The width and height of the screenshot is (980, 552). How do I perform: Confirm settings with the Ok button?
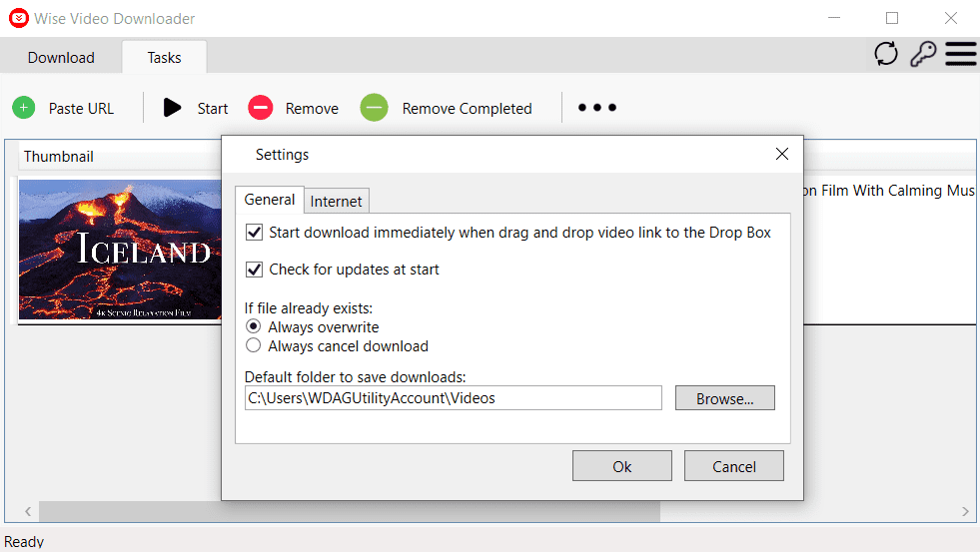(x=621, y=466)
